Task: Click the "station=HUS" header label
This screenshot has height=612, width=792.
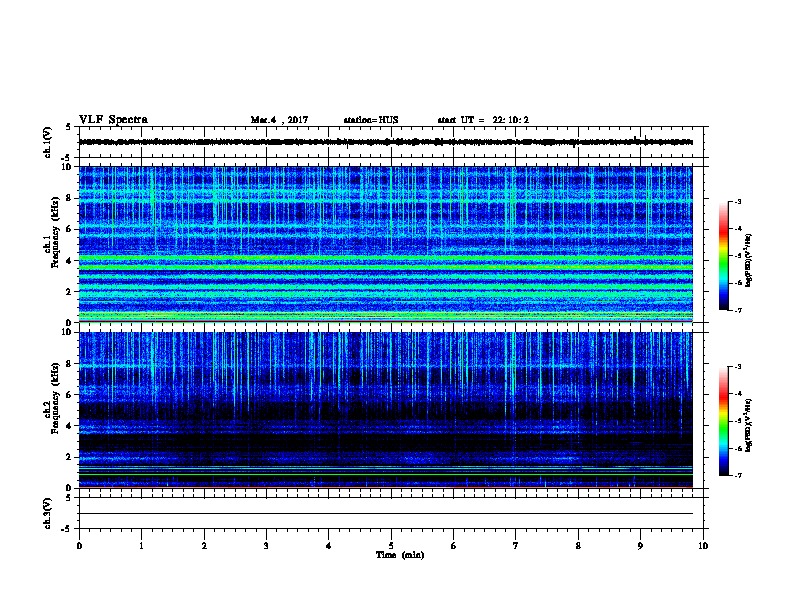Action: [371, 120]
